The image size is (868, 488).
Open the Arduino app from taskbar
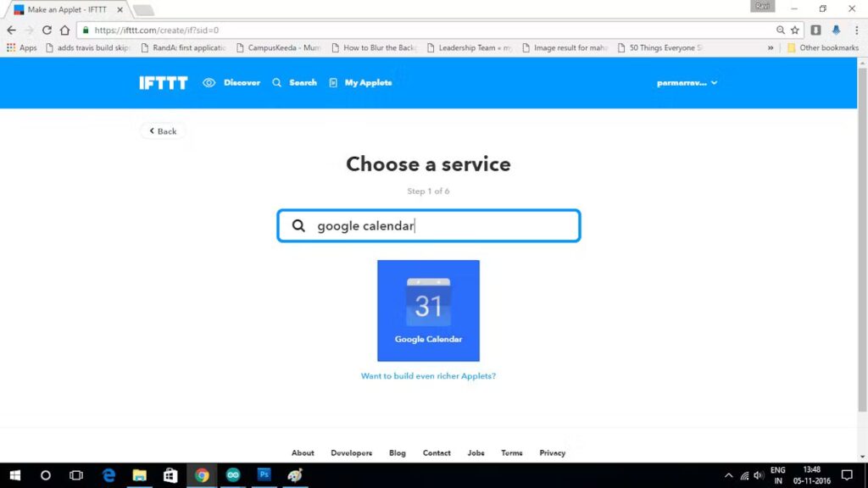[232, 475]
